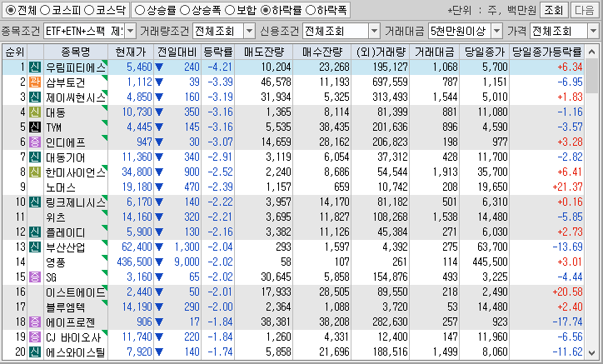This screenshot has height=364, width=603.
Task: Click black 신 badge icon for TYM
Action: tap(35, 127)
